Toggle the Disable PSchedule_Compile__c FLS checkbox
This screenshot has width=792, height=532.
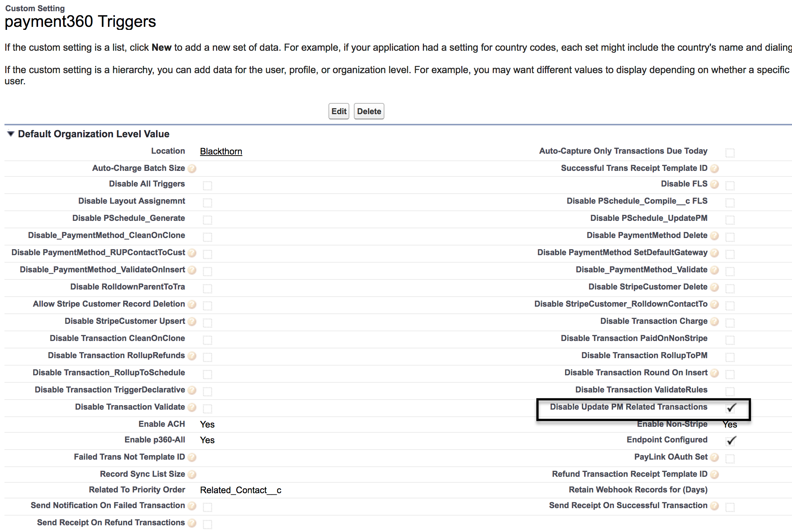(x=730, y=203)
